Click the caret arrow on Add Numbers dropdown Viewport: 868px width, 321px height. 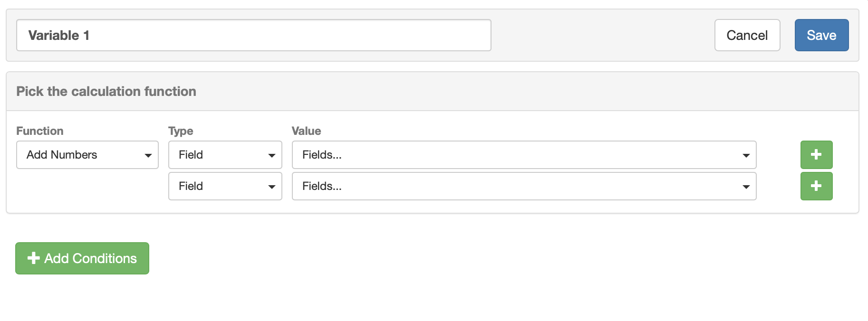[x=148, y=155]
